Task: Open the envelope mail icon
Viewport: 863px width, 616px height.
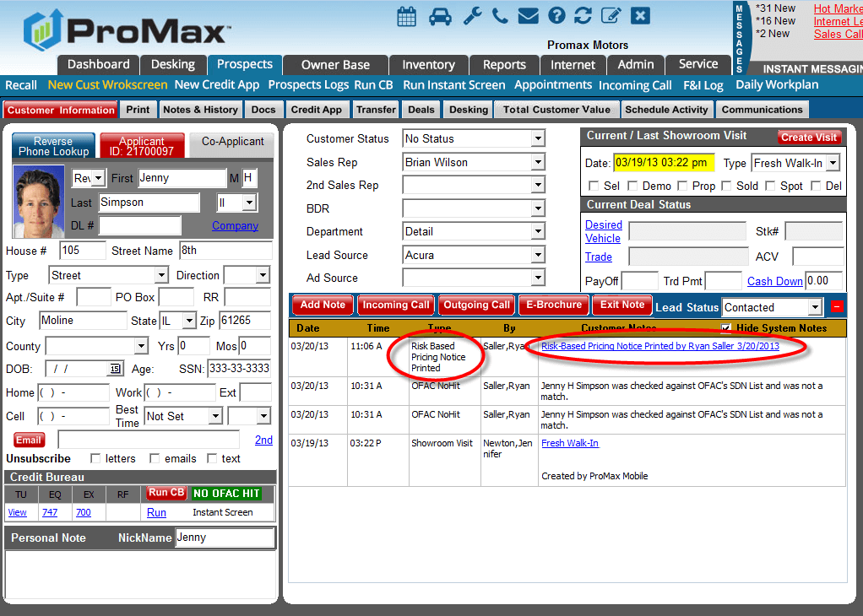Action: 529,16
